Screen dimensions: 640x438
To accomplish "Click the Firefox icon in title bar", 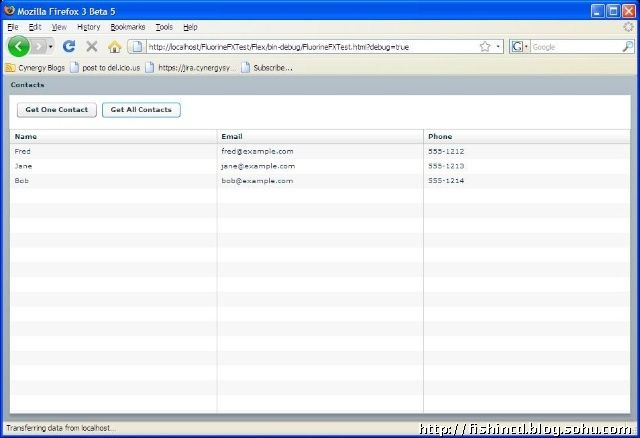I will pos(9,10).
